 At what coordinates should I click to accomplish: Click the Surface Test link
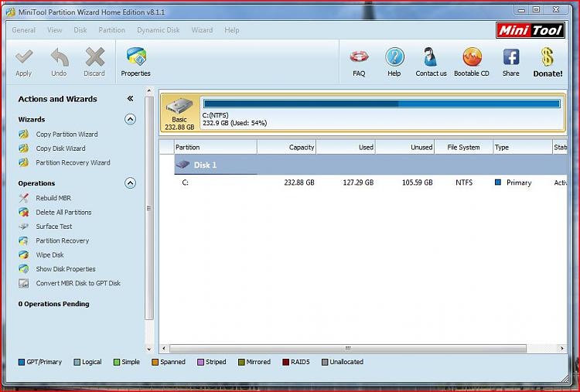pyautogui.click(x=54, y=227)
